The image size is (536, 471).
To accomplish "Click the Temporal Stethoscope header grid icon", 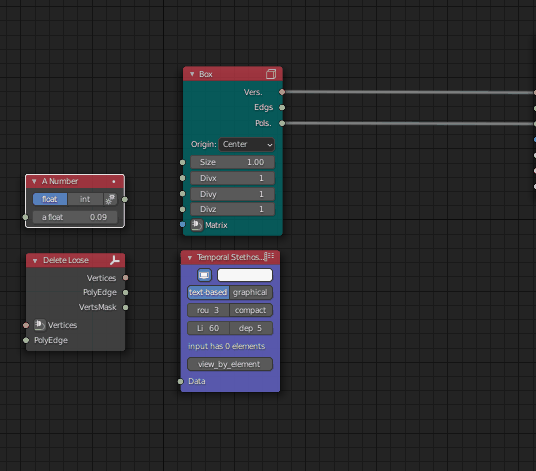I will coord(269,257).
